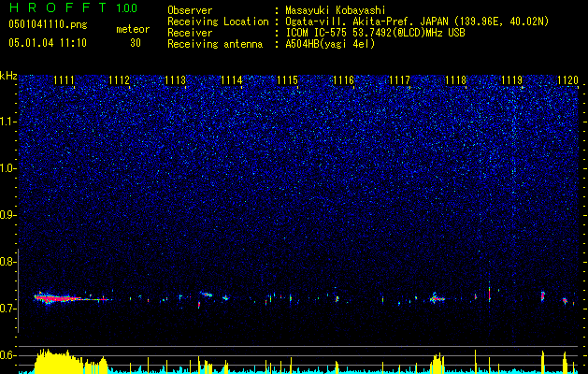The height and width of the screenshot is (374, 588).
Task: Click the time marker 1117
Action: pos(399,79)
